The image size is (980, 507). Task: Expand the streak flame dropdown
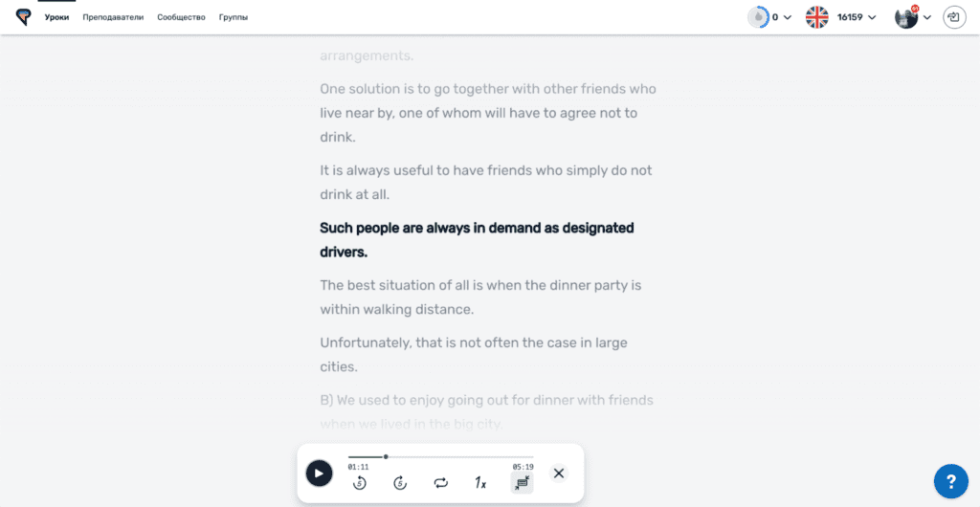769,17
